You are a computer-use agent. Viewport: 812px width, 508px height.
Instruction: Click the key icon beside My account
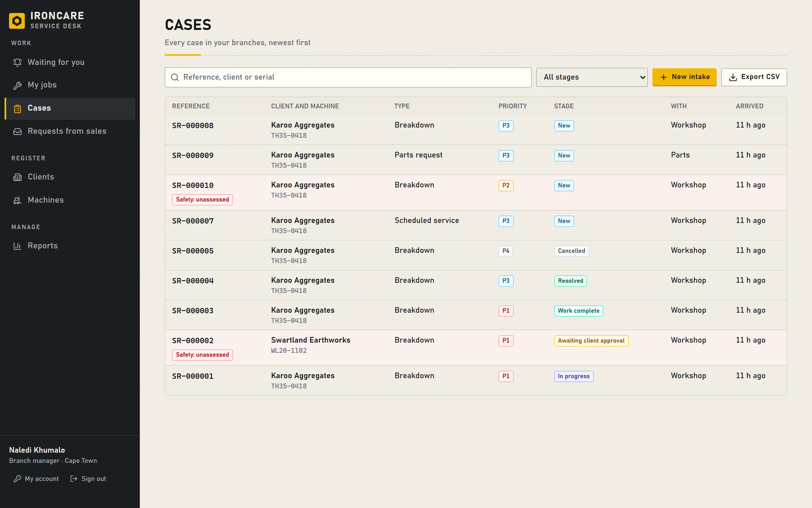click(x=17, y=479)
